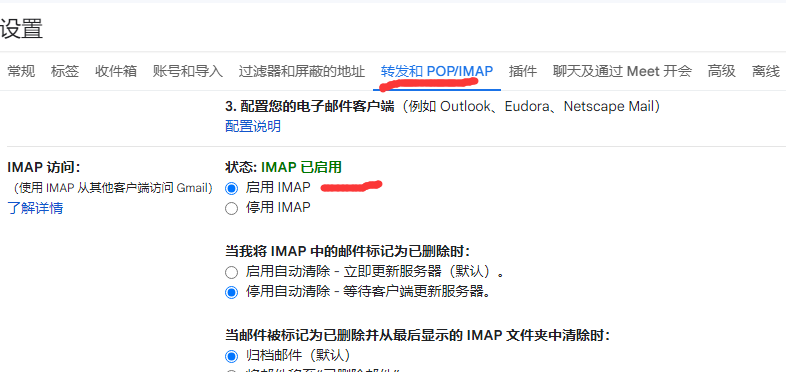
Task: Click the IMAP 访问 section label
Action: point(44,167)
